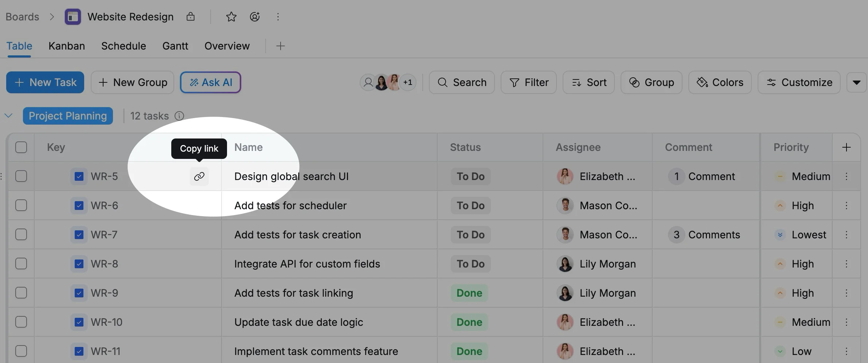Viewport: 868px width, 363px height.
Task: Open 3 Comments on WR-7
Action: [704, 235]
